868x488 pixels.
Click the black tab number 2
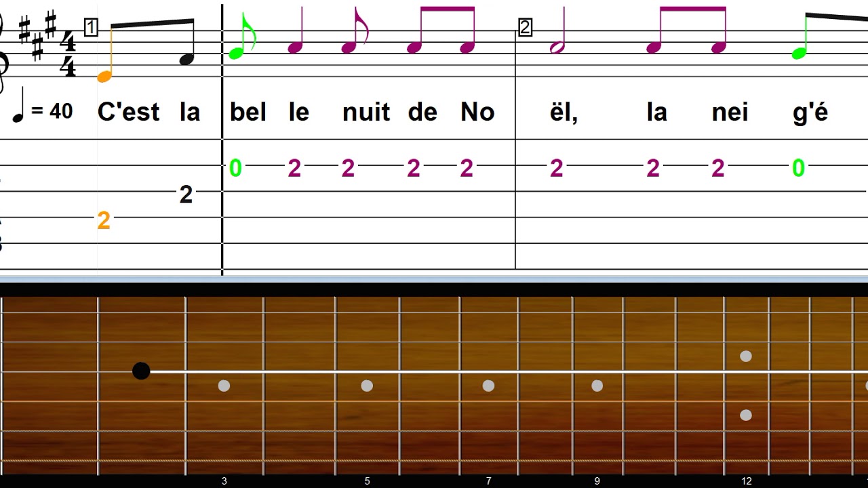(186, 195)
